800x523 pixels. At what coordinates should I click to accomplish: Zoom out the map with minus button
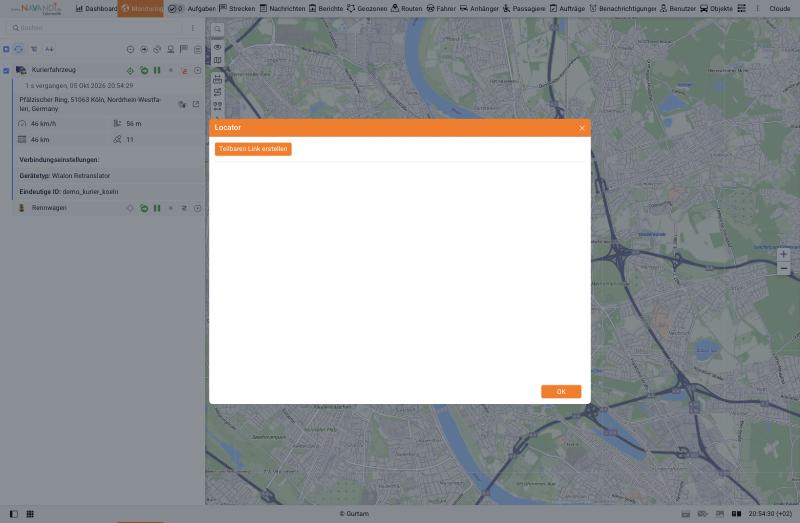pyautogui.click(x=784, y=268)
